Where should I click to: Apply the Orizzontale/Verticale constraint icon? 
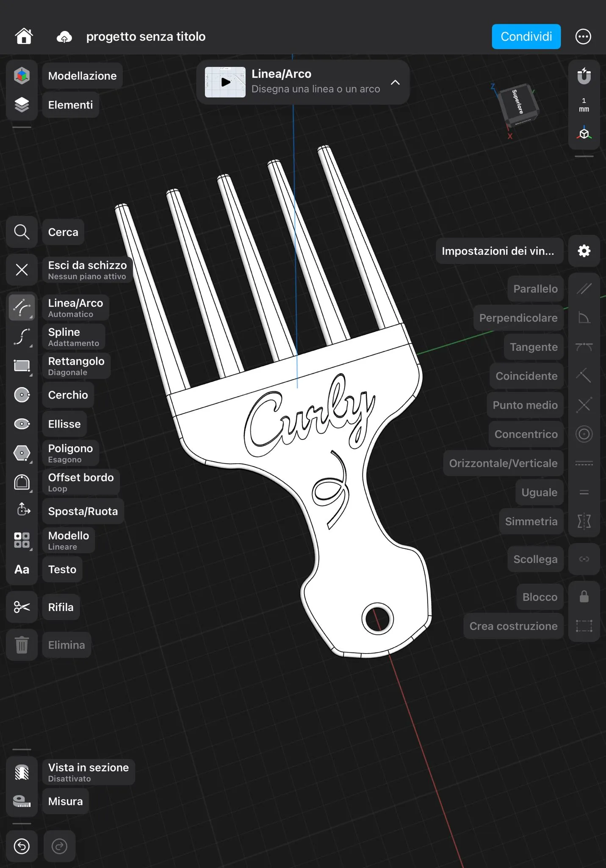(584, 463)
